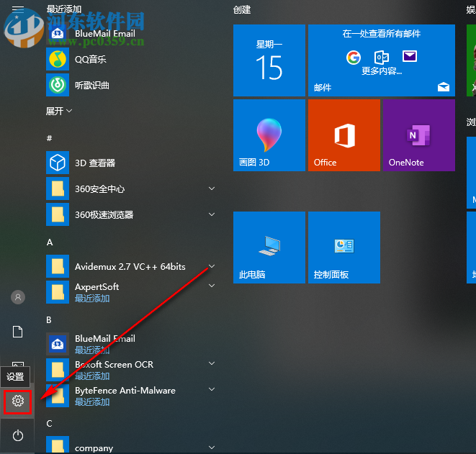Click envelope icon in mail tile

point(410,56)
